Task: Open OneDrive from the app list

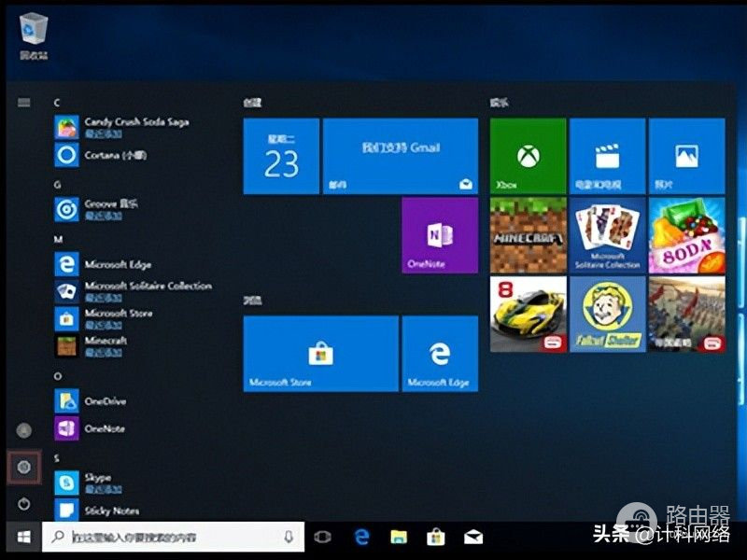Action: tap(91, 401)
